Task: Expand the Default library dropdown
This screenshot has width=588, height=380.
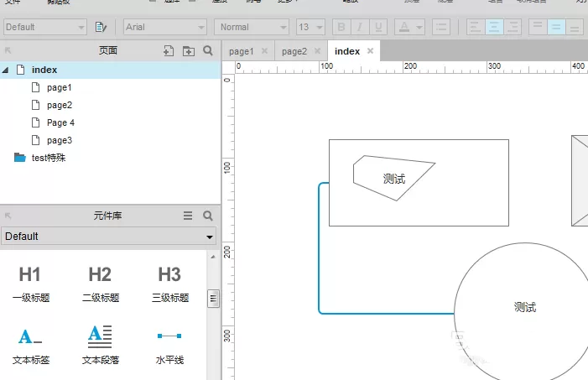Action: coord(109,237)
